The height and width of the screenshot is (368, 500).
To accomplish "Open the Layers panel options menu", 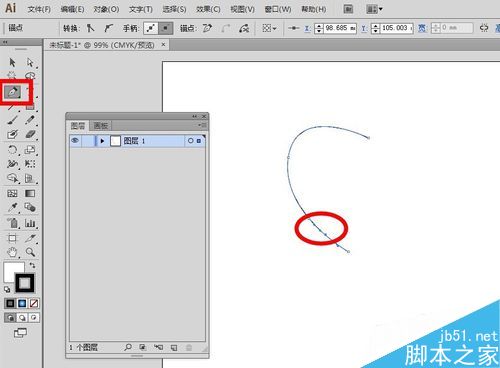I will [202, 125].
